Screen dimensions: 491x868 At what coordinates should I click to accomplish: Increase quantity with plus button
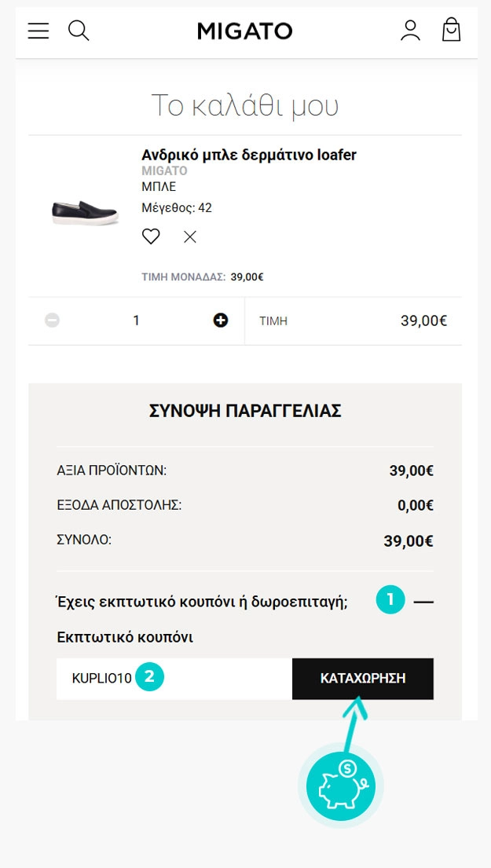click(221, 320)
